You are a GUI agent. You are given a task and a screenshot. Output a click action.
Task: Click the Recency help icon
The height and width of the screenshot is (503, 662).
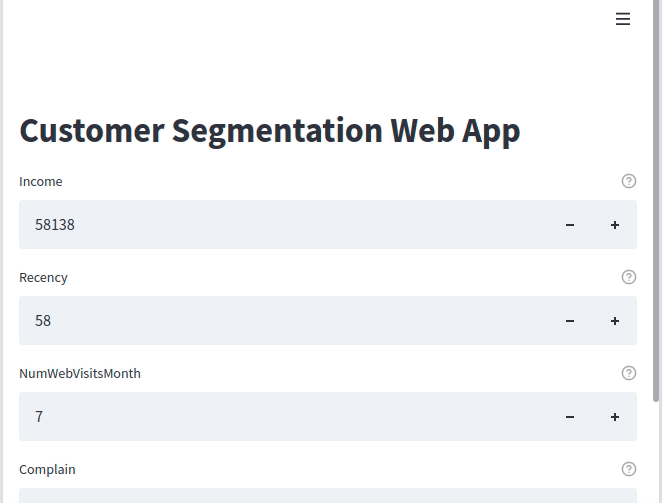tap(629, 277)
